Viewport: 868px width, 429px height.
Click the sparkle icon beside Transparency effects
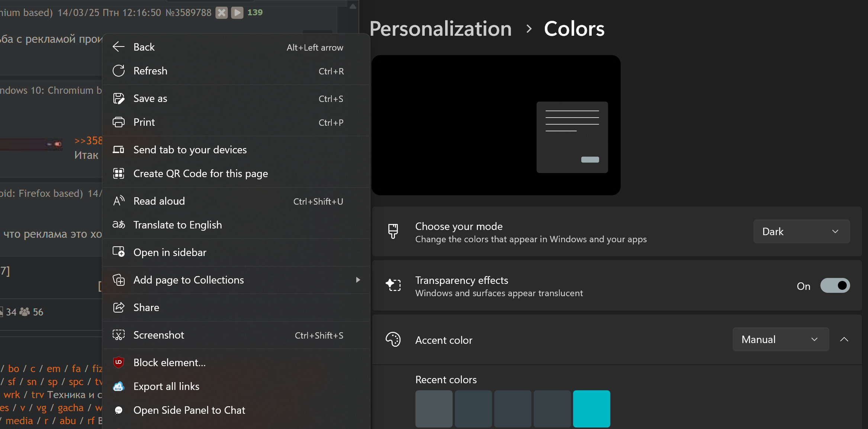point(393,285)
